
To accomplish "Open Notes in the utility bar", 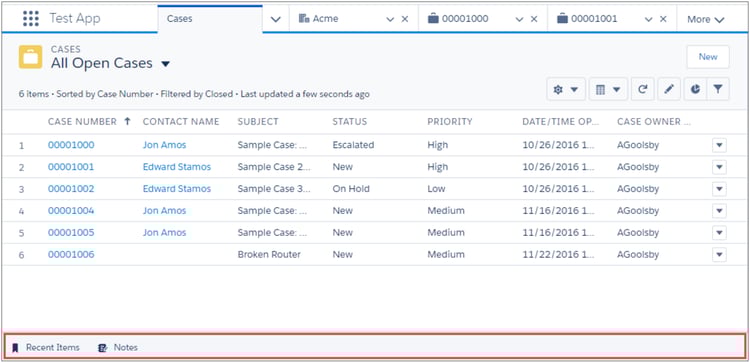I will (x=118, y=348).
